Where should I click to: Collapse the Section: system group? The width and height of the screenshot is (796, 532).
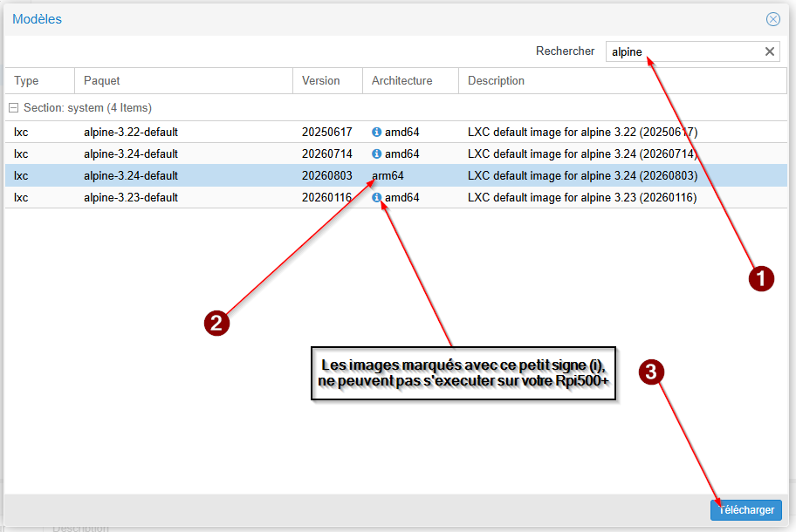coord(14,107)
